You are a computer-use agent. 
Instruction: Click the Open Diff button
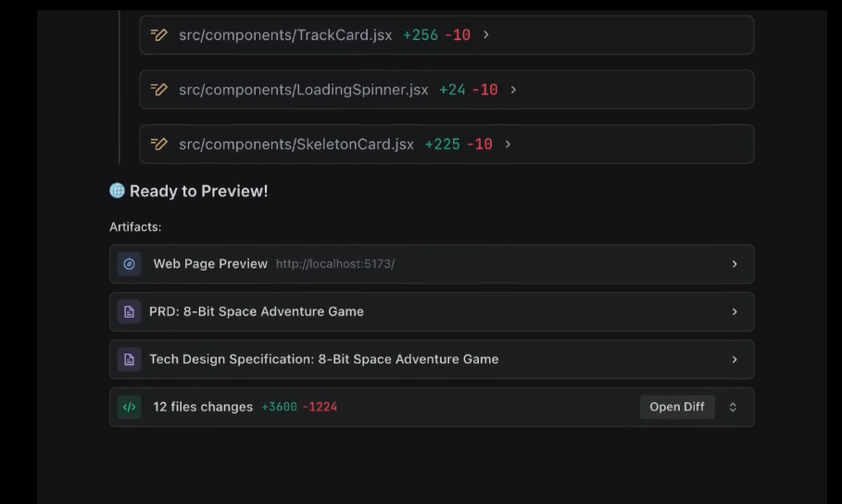677,407
